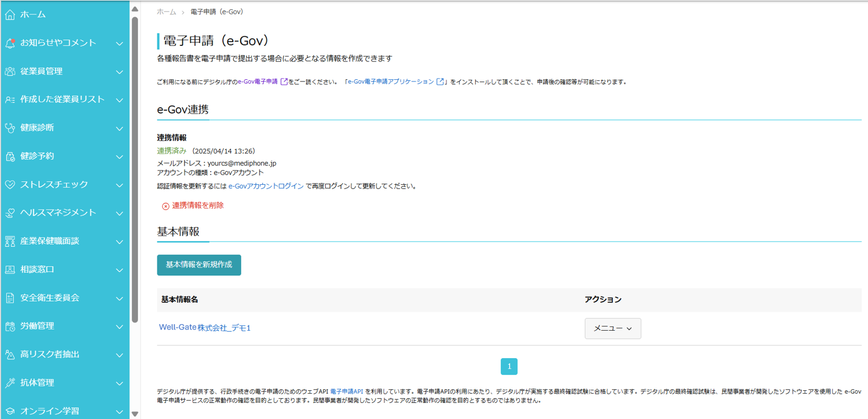This screenshot has width=868, height=419.
Task: Expand 従業員管理 chevron
Action: point(119,72)
